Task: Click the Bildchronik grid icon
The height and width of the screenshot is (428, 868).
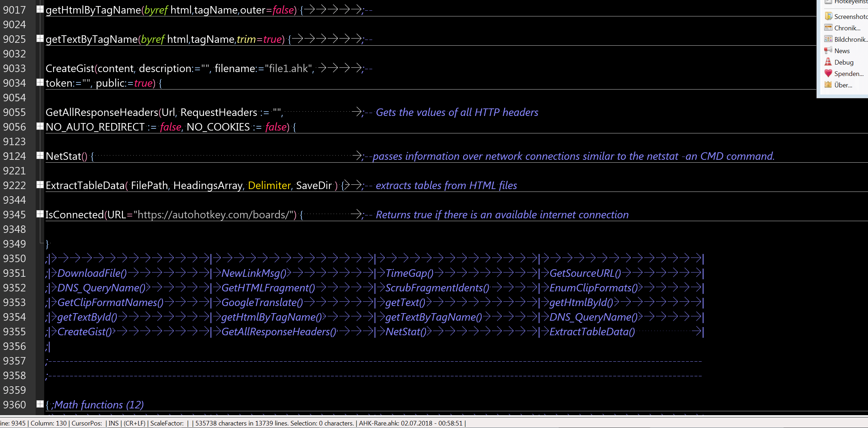Action: [x=828, y=39]
